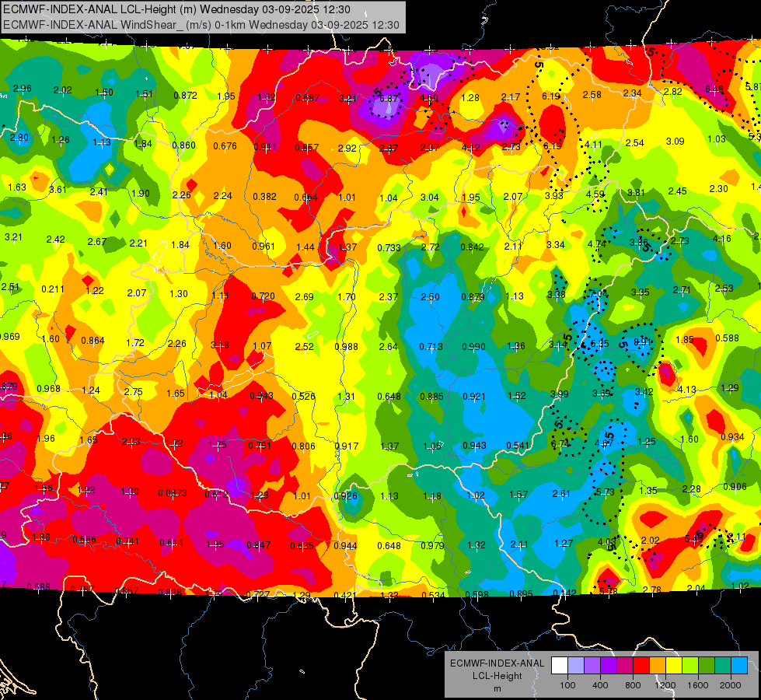Viewport: 761px width, 700px height.
Task: Click the wind shear value 4.74
Action: tap(596, 244)
